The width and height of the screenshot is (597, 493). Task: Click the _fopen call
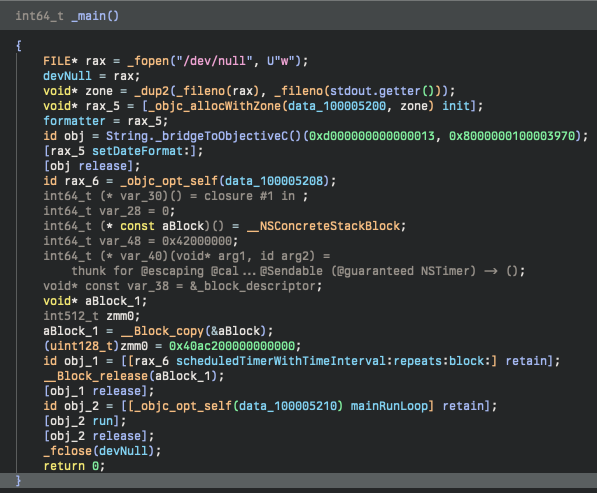coord(148,61)
